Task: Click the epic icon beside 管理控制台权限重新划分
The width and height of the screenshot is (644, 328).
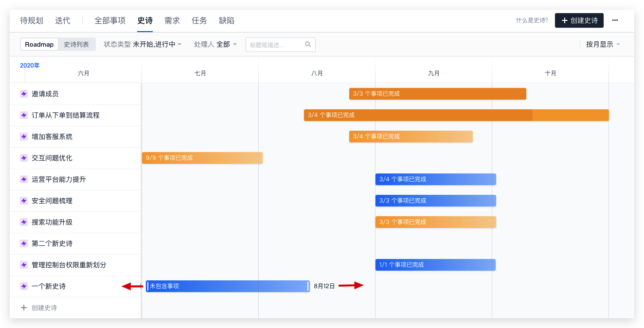Action: [23, 265]
